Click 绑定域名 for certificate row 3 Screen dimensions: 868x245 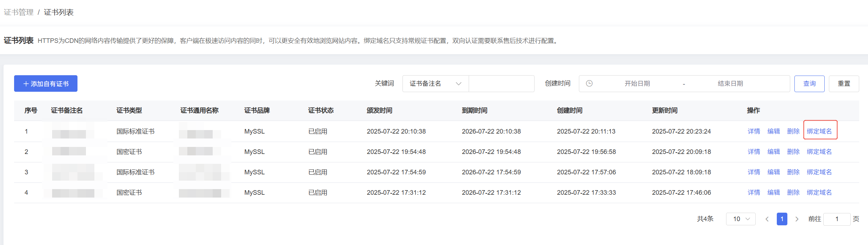coord(819,172)
